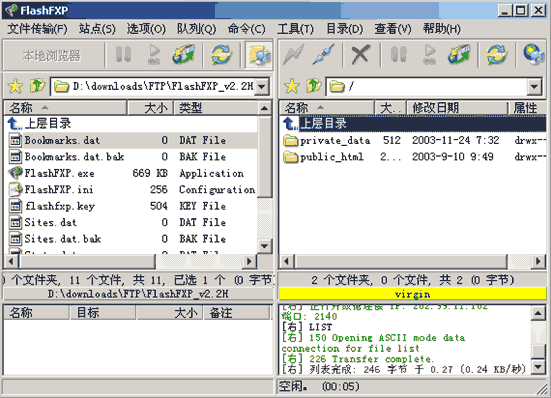Viewport: 551px width, 398px height.
Task: Open the 站点(S) menu
Action: click(97, 29)
